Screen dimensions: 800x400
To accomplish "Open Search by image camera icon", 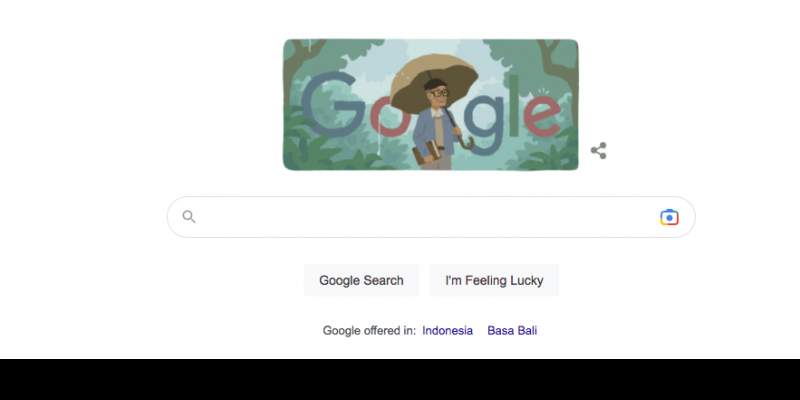I will [669, 217].
